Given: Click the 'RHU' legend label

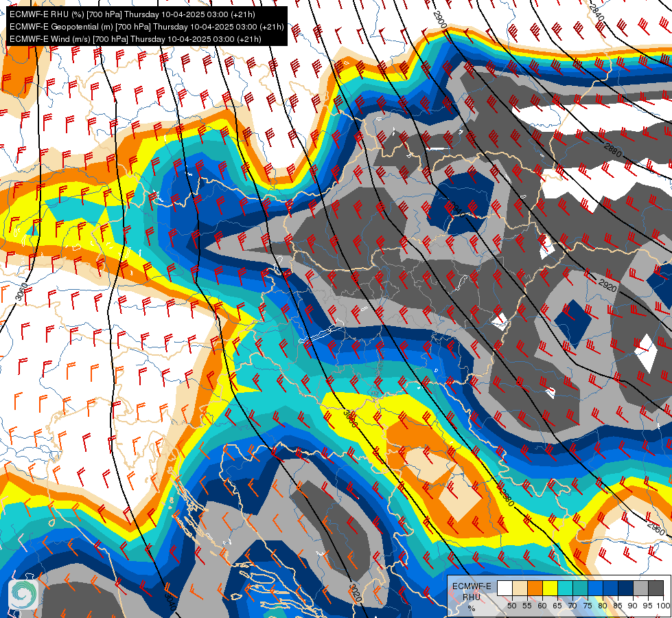Looking at the screenshot, I should [x=472, y=597].
